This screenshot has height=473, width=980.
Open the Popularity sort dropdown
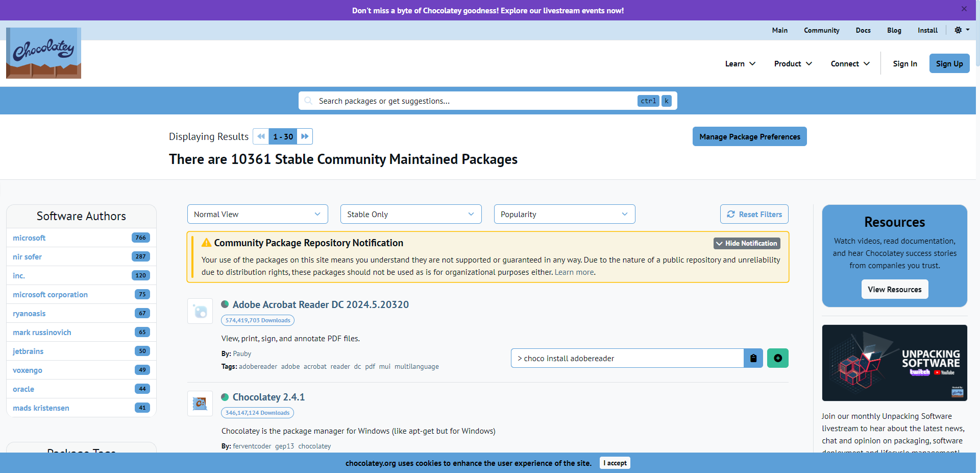(564, 214)
